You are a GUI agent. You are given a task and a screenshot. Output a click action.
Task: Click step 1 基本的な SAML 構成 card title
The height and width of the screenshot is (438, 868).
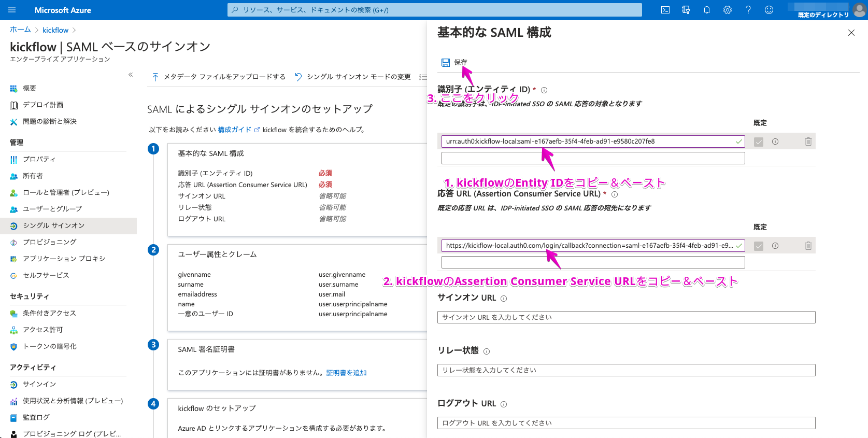[211, 153]
